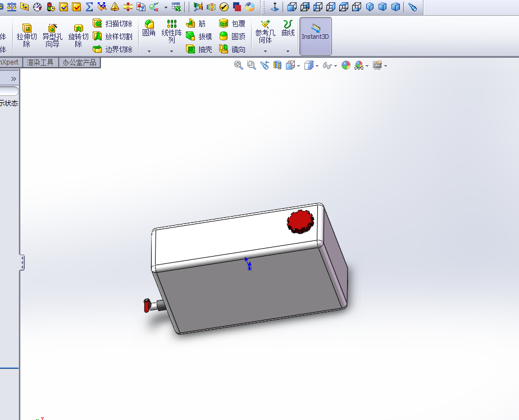Switch to the 渲染工具 tab

pos(40,62)
